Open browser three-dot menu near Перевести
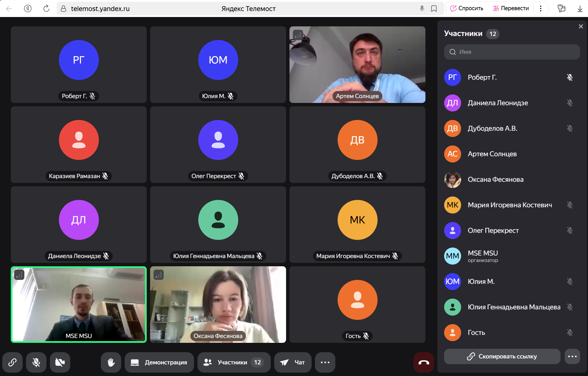The width and height of the screenshot is (588, 376). [x=540, y=9]
